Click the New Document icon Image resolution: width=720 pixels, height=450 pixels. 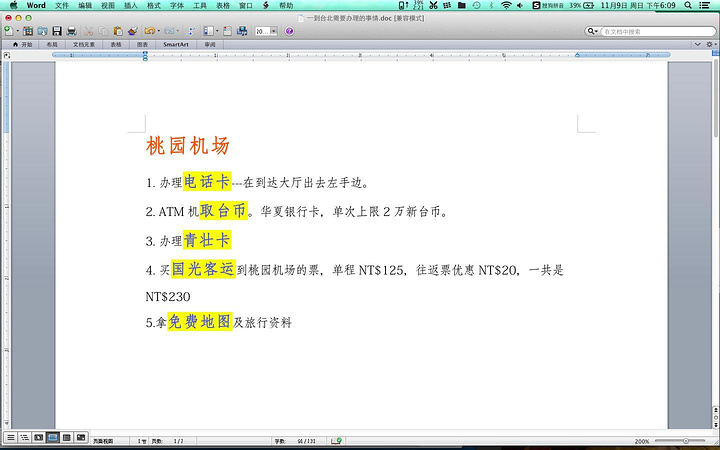pos(9,31)
